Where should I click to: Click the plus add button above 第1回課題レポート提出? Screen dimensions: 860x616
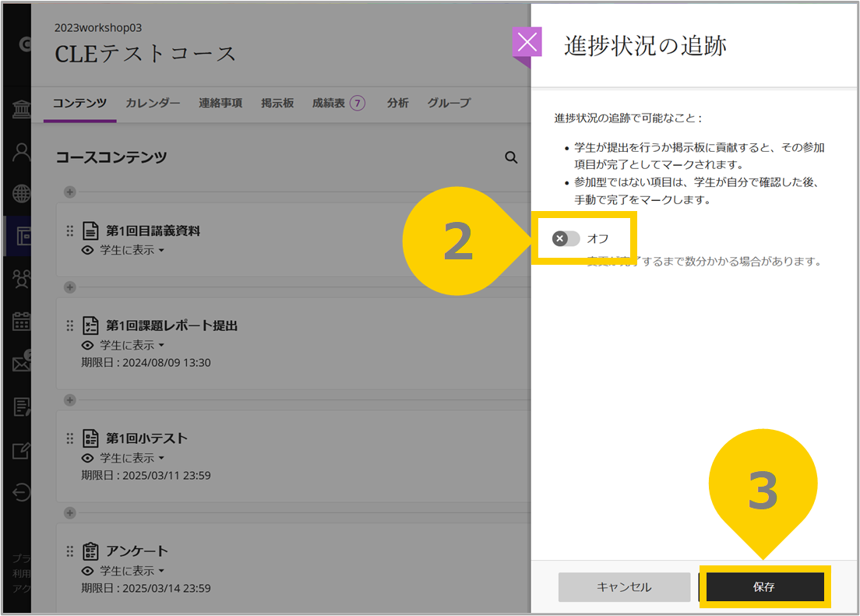pos(69,287)
